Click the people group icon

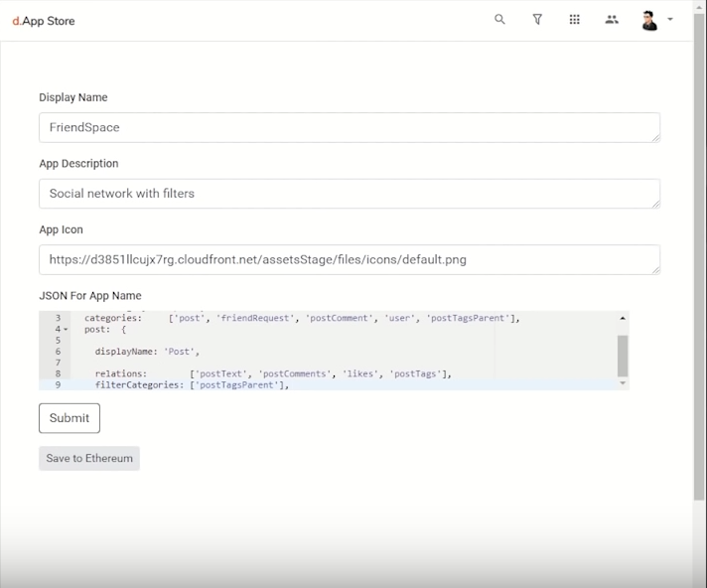pyautogui.click(x=612, y=19)
